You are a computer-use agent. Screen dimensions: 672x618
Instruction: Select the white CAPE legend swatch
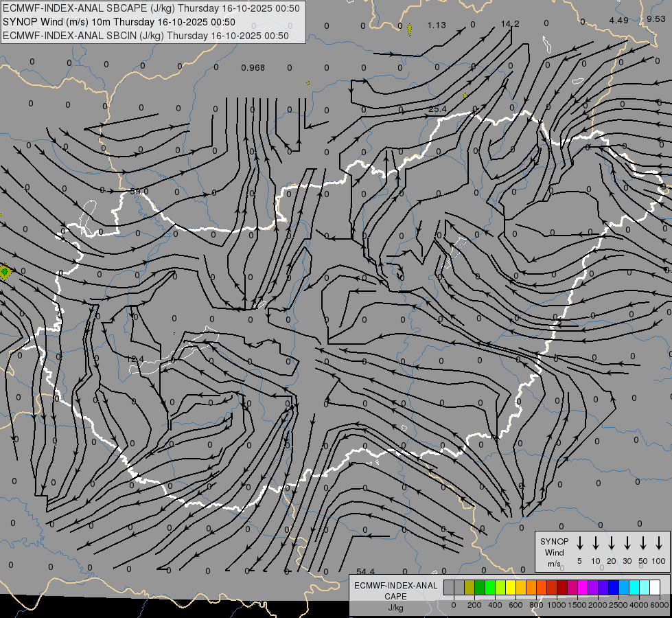(656, 587)
